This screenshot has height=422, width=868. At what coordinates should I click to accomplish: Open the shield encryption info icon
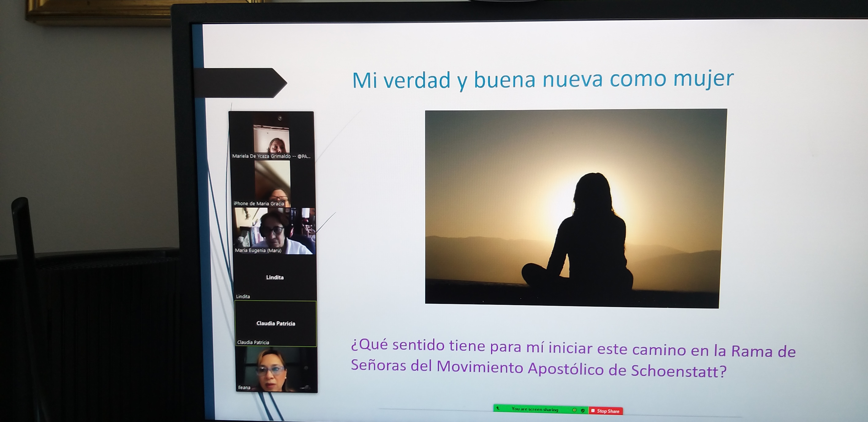point(583,410)
